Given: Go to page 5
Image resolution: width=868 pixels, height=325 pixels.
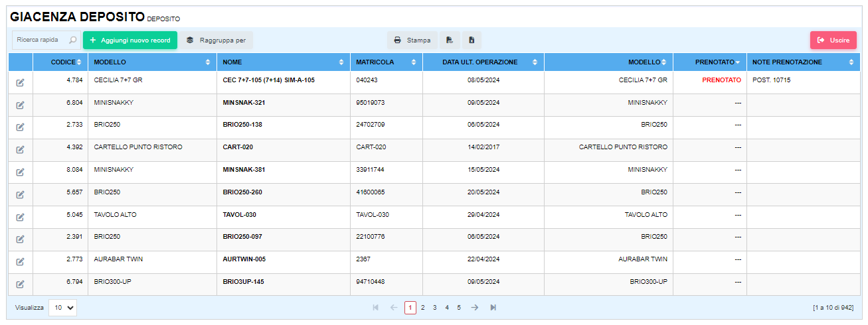Looking at the screenshot, I should pyautogui.click(x=459, y=308).
